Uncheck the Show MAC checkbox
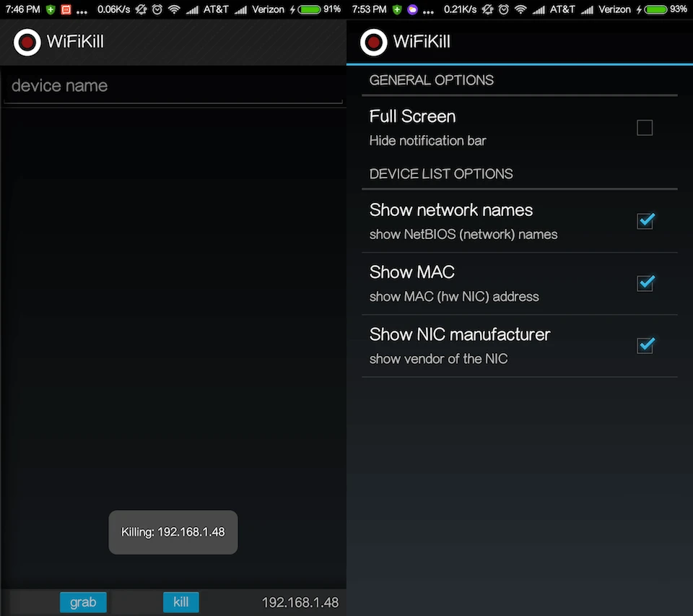This screenshot has height=616, width=693. pyautogui.click(x=645, y=283)
